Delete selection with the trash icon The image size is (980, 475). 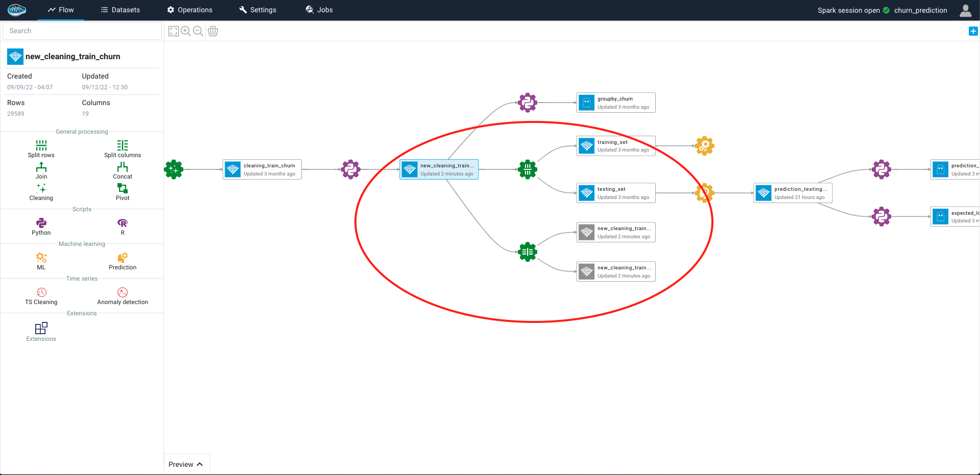(x=213, y=31)
